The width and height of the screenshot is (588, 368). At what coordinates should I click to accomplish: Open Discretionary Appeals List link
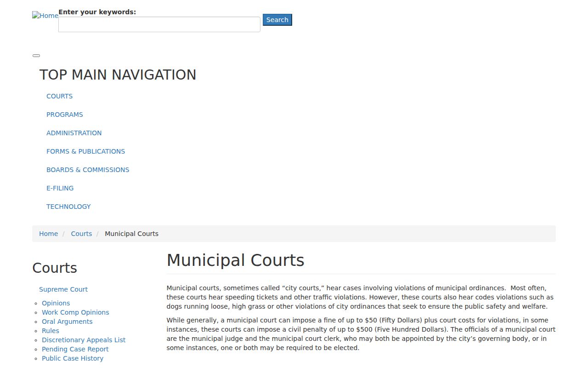click(84, 340)
